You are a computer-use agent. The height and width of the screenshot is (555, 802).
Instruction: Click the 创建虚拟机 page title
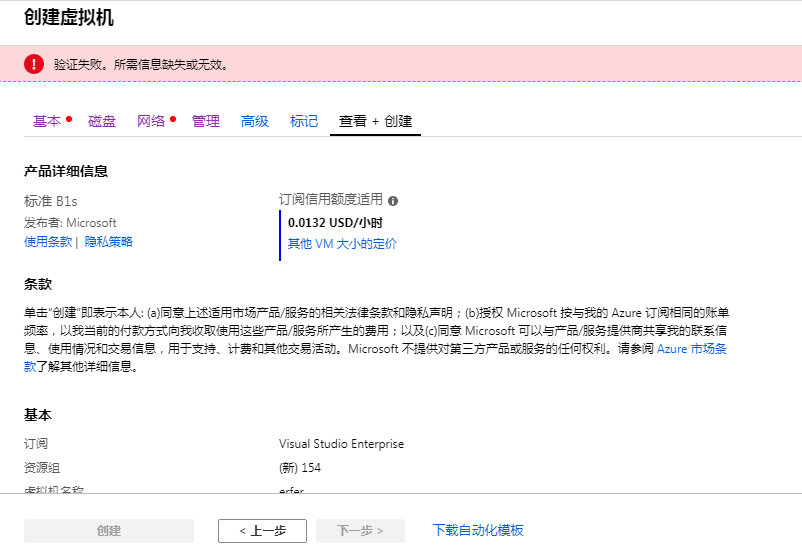point(69,17)
